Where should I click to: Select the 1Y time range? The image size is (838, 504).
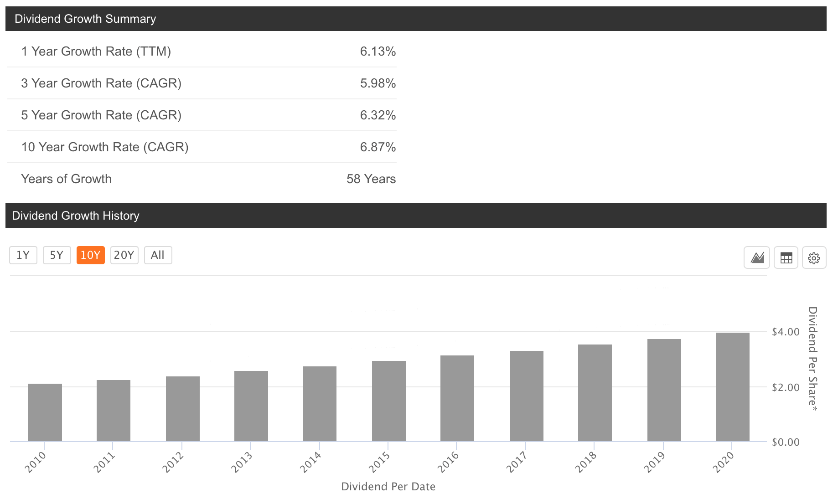(23, 255)
